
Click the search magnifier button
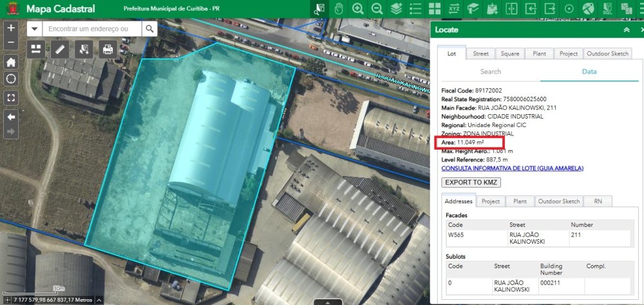point(150,29)
